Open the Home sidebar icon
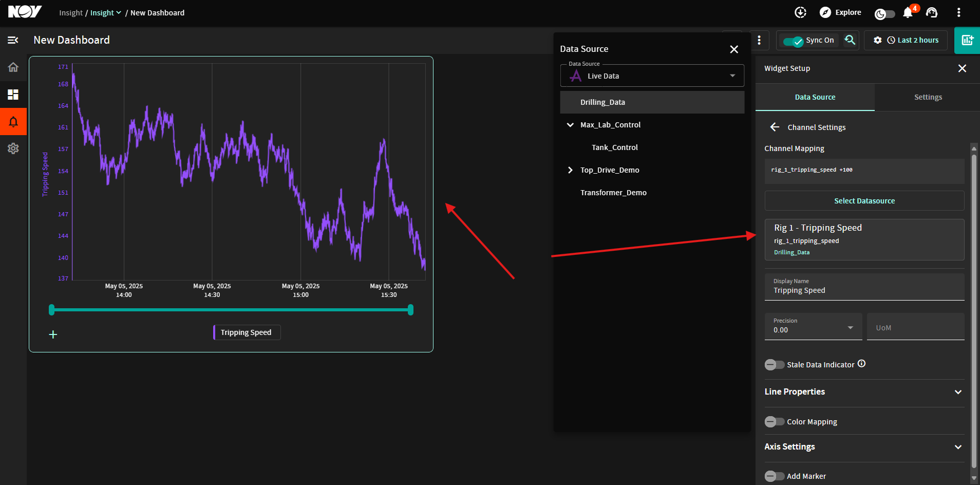980x485 pixels. pos(13,67)
